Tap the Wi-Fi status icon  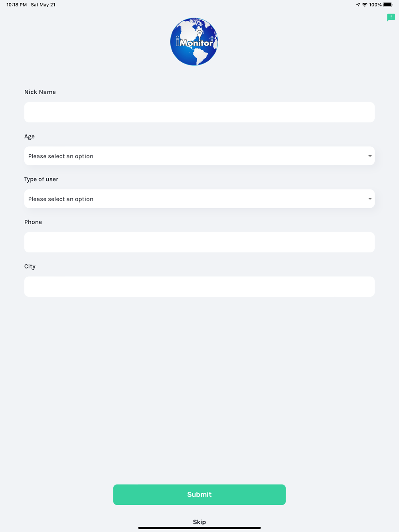pyautogui.click(x=365, y=5)
